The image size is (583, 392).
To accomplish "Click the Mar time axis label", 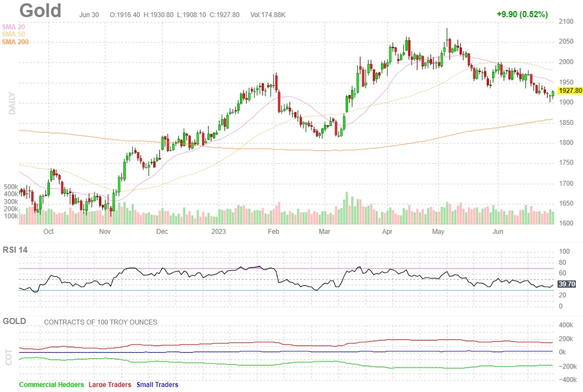I will coord(324,232).
